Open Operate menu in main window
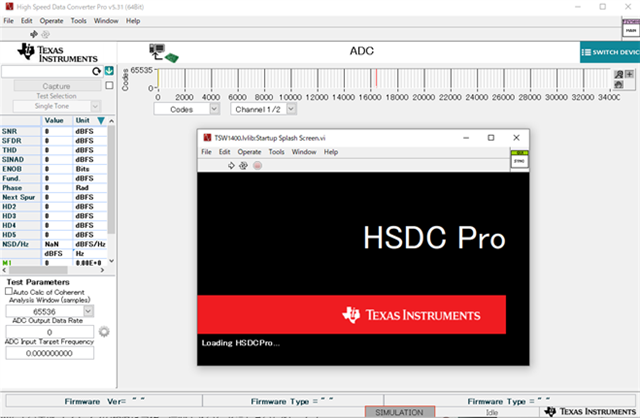Screen dimensions: 640x418 pos(51,21)
